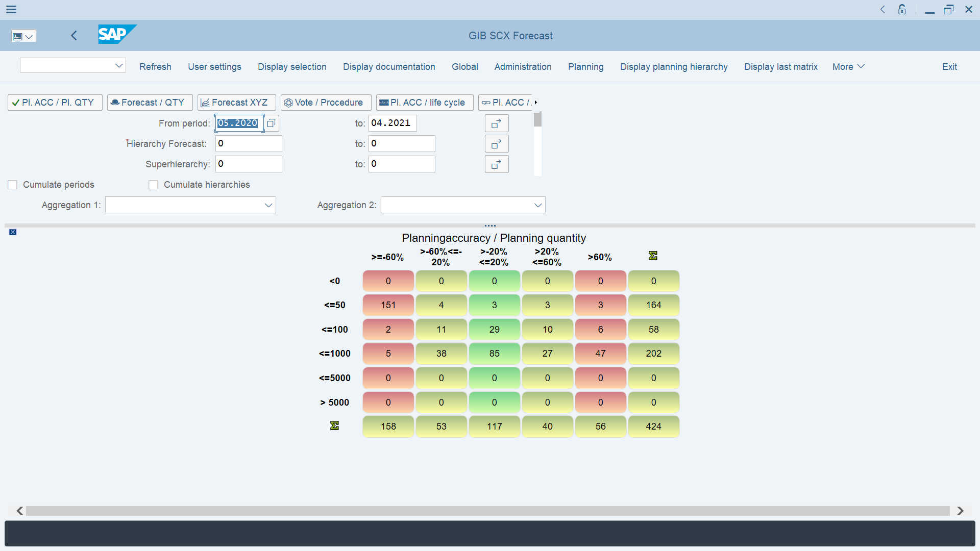Screen dimensions: 980x551
Task: Open the Aggregation 1 dropdown
Action: [x=268, y=205]
